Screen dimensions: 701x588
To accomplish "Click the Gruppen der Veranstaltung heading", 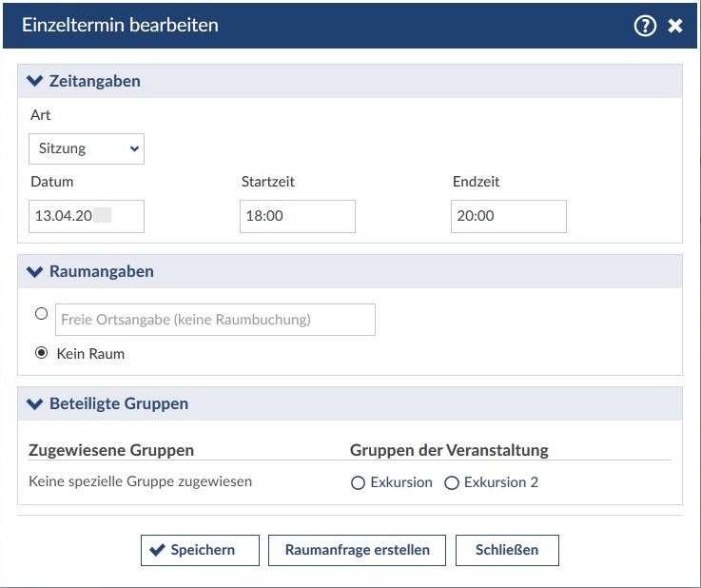I will click(449, 450).
